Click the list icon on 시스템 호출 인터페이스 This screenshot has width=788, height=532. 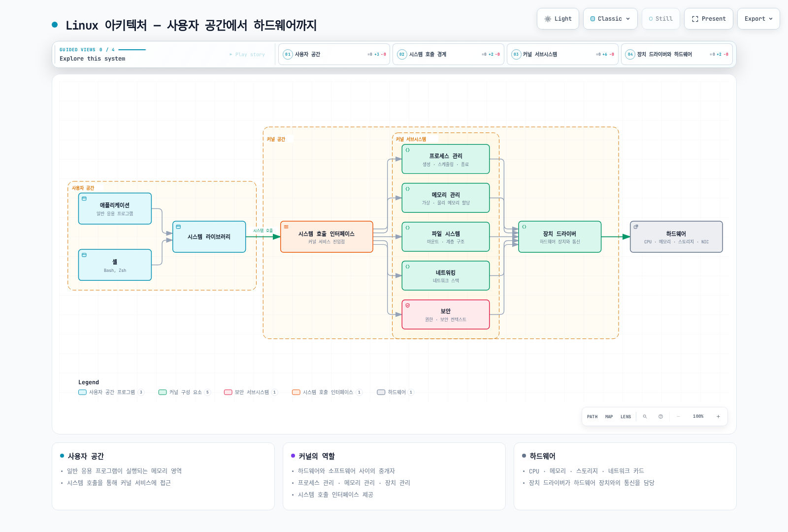286,227
